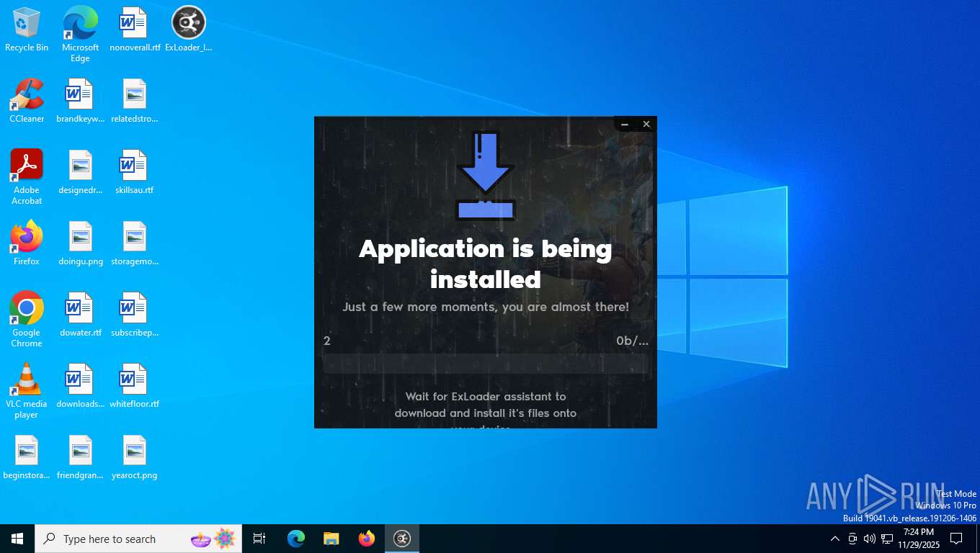
Task: Open Firefox from the taskbar
Action: point(367,539)
